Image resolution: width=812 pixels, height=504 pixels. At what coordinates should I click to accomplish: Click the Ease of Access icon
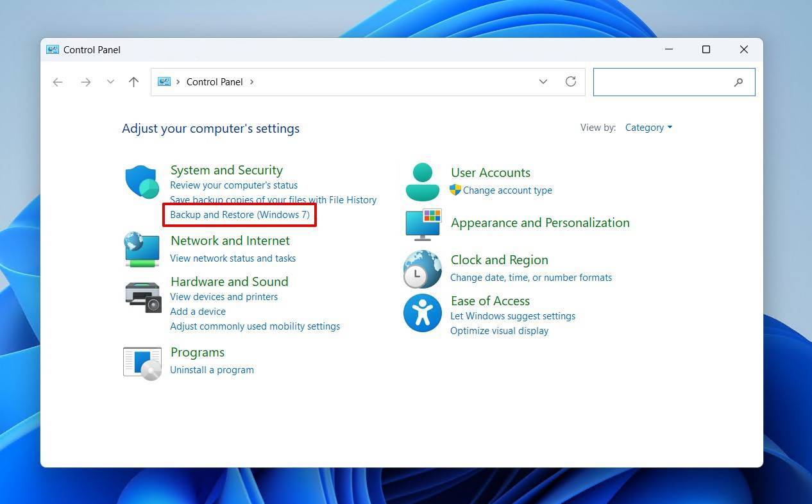pos(422,313)
